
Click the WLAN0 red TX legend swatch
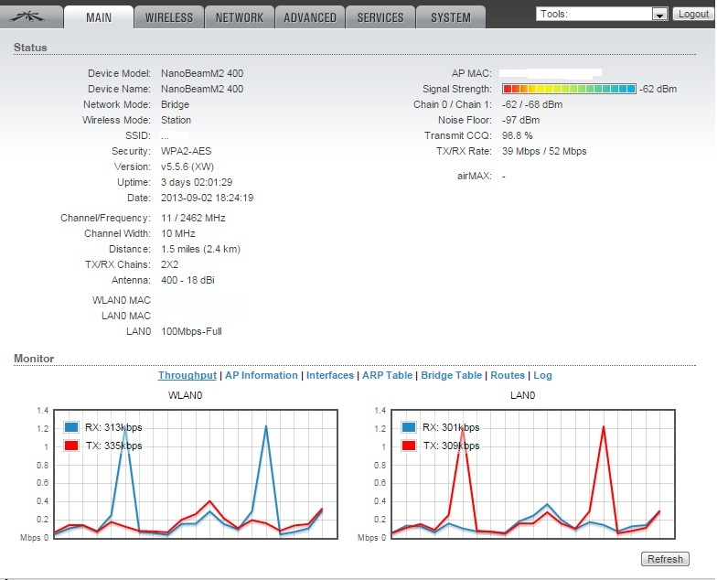tap(71, 446)
